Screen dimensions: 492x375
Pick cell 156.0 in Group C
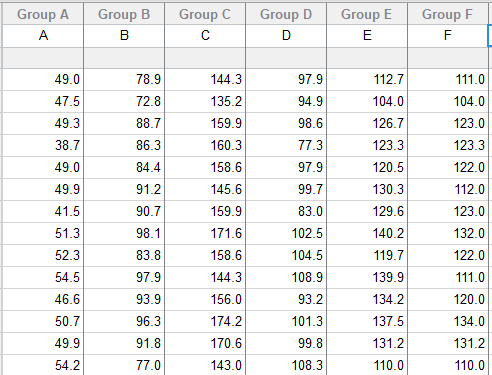[x=205, y=299]
